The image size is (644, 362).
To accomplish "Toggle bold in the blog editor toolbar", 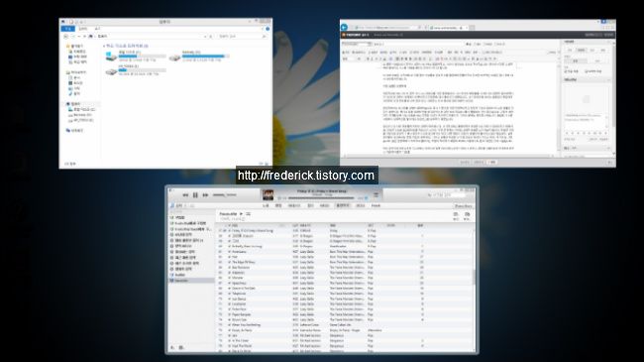I will tap(368, 59).
